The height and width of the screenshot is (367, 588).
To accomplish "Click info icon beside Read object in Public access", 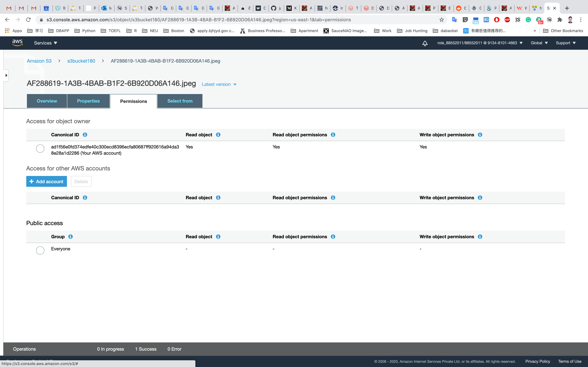I will (x=218, y=237).
